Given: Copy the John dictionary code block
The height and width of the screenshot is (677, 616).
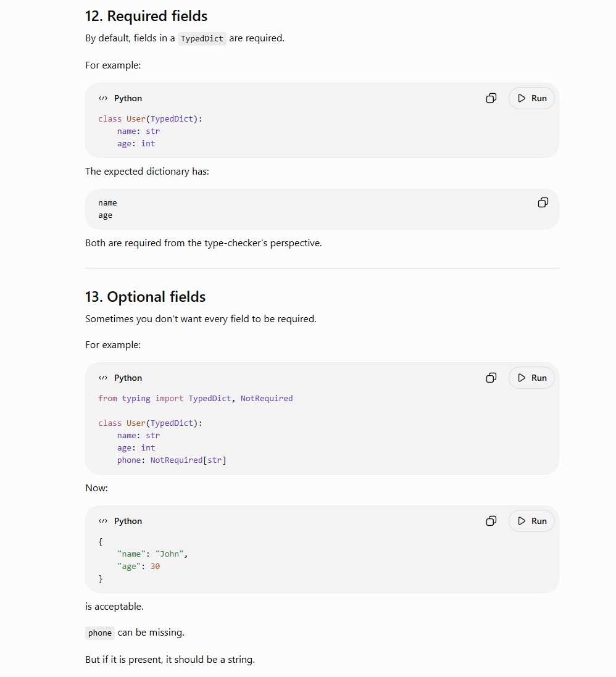Looking at the screenshot, I should coord(491,521).
